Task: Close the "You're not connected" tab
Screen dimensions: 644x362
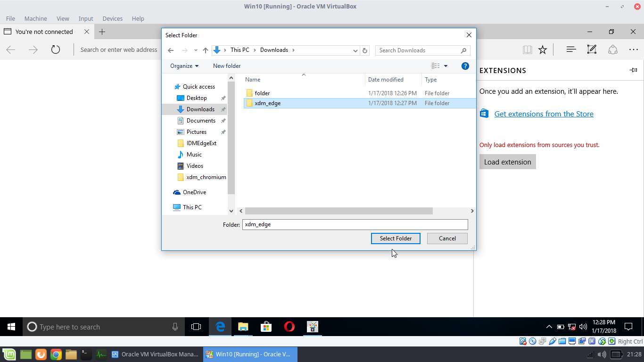Action: [x=87, y=32]
